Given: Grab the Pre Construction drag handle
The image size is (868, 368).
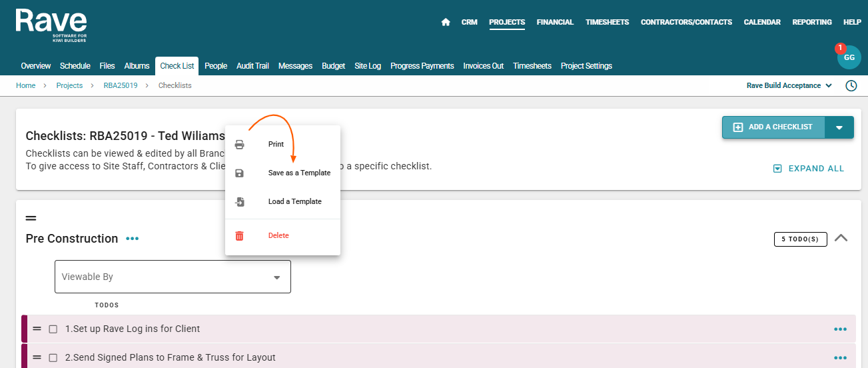Looking at the screenshot, I should [x=31, y=218].
